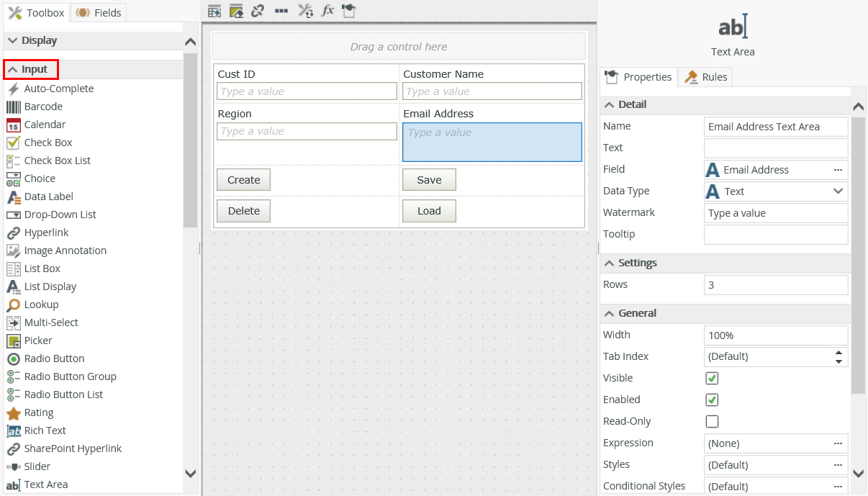Open the Rules tab
This screenshot has width=868, height=496.
tap(706, 77)
